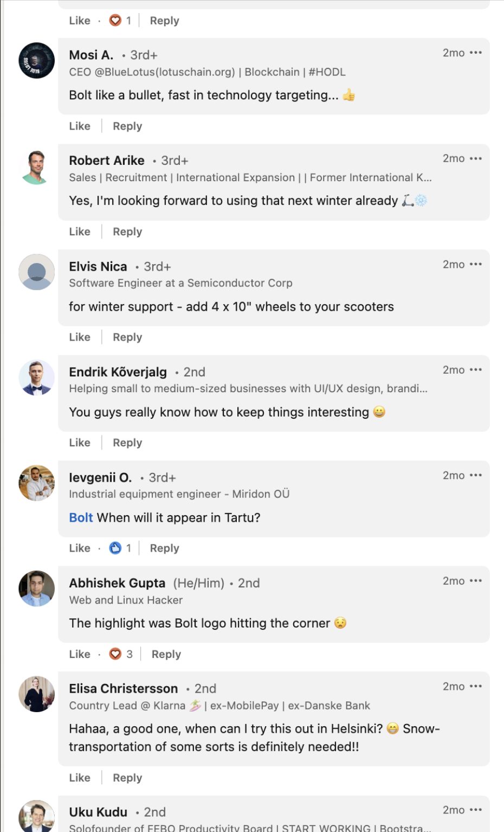Image resolution: width=504 pixels, height=832 pixels.
Task: Click Elvis Nica's default avatar icon
Action: click(37, 272)
